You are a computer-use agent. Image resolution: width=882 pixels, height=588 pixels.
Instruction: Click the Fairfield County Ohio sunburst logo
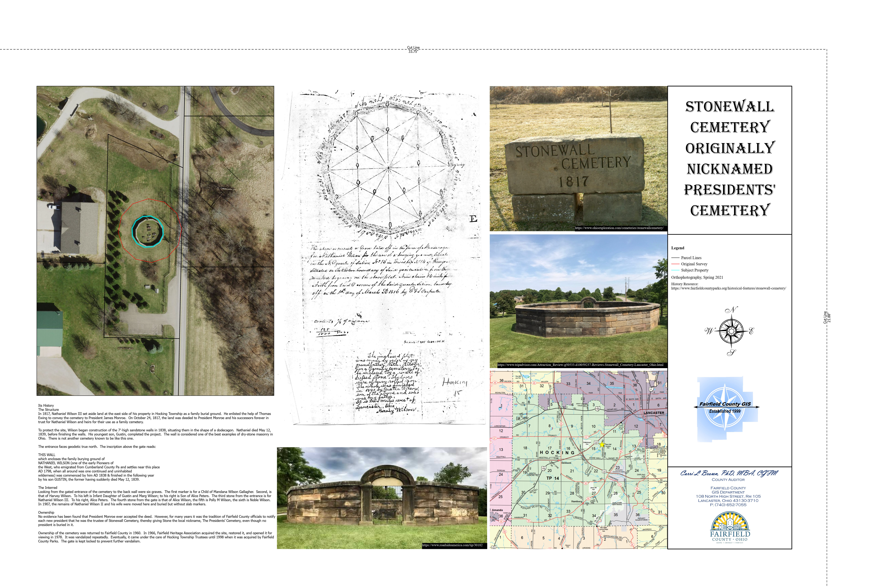click(730, 527)
